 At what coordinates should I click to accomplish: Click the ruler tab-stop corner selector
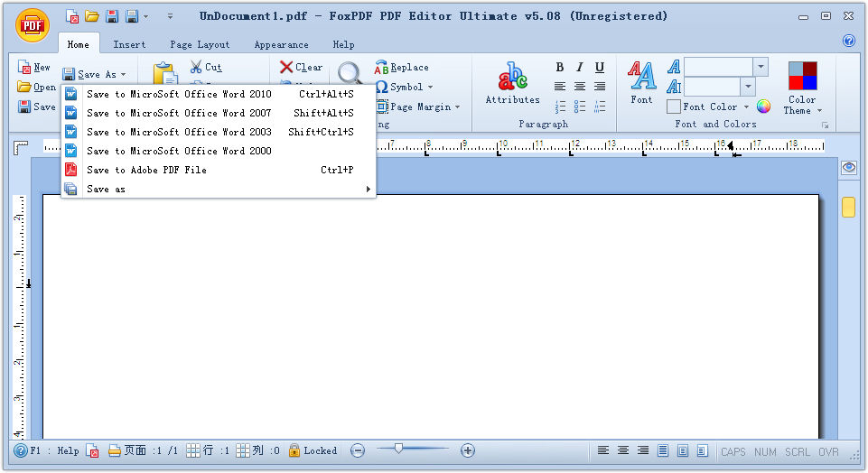[x=21, y=148]
